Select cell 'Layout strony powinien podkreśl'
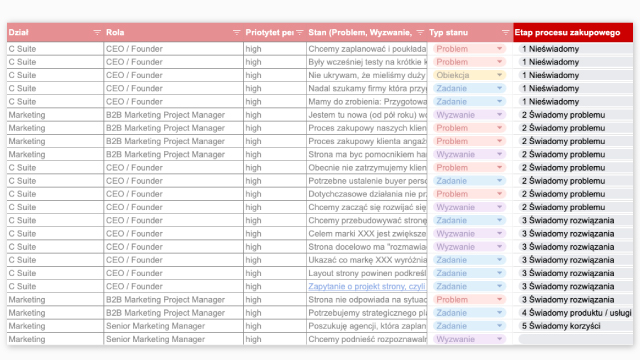The width and height of the screenshot is (640, 360). [367, 273]
